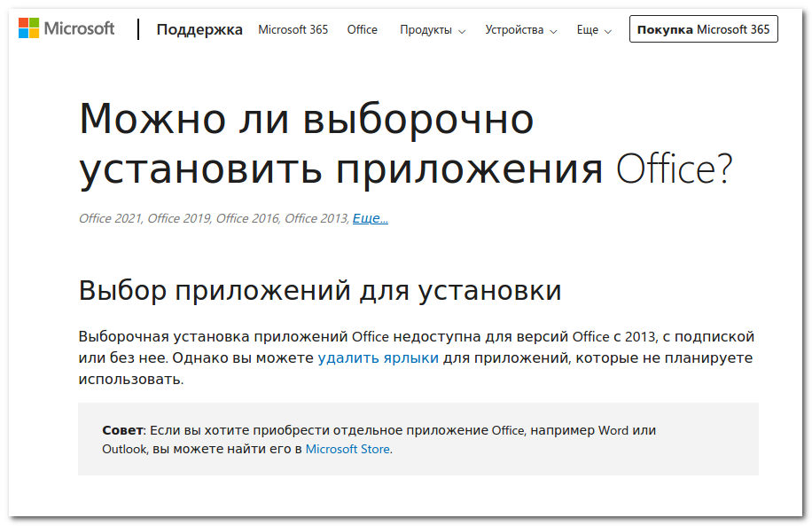This screenshot has width=812, height=526.
Task: Open the Еще navigation dropdown
Action: pyautogui.click(x=594, y=30)
